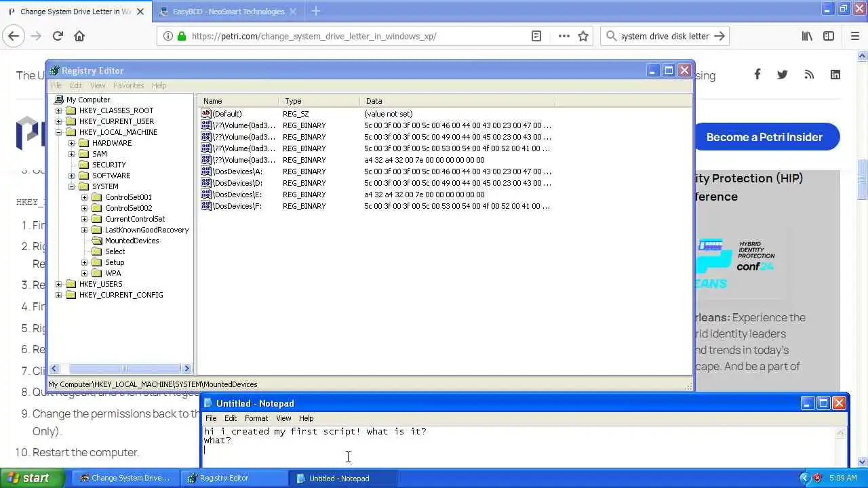Select the Select registry key folder

[x=115, y=251]
